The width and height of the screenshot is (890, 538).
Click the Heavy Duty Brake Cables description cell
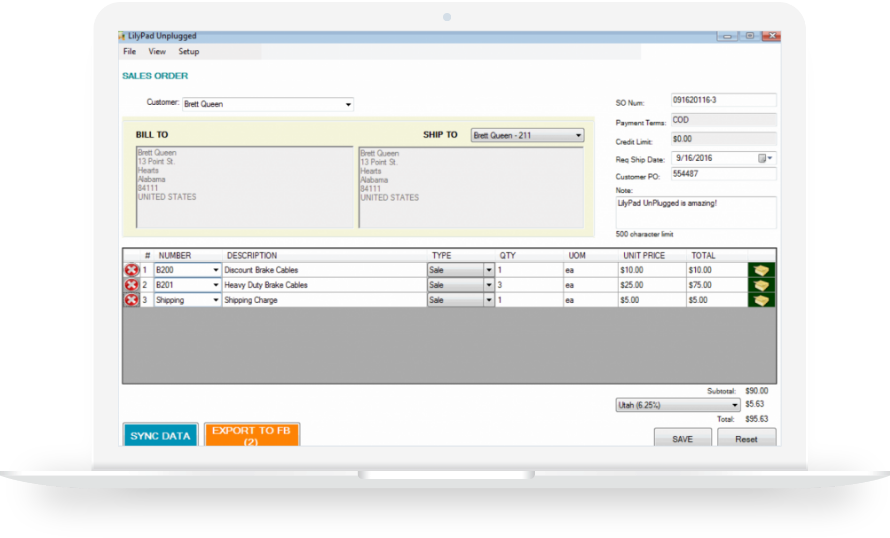click(x=324, y=285)
